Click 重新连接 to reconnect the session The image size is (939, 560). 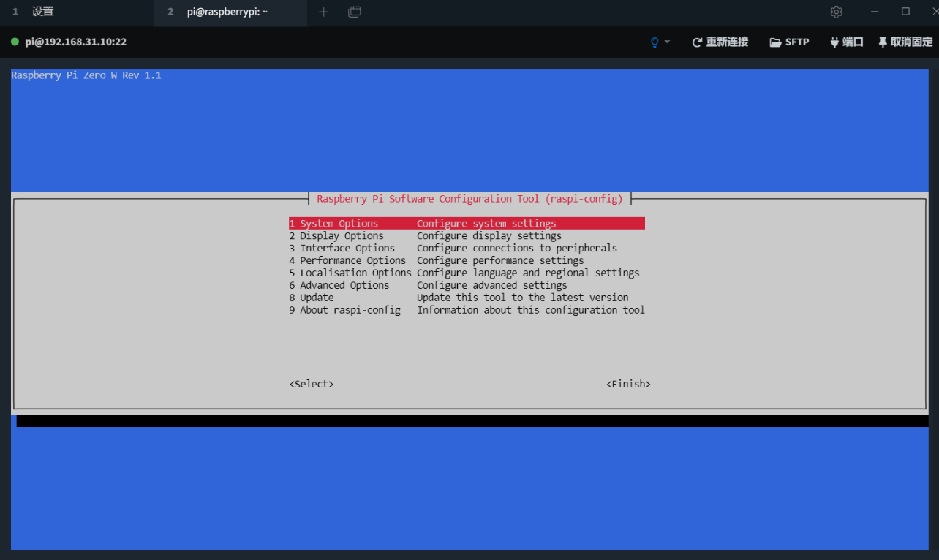coord(720,42)
